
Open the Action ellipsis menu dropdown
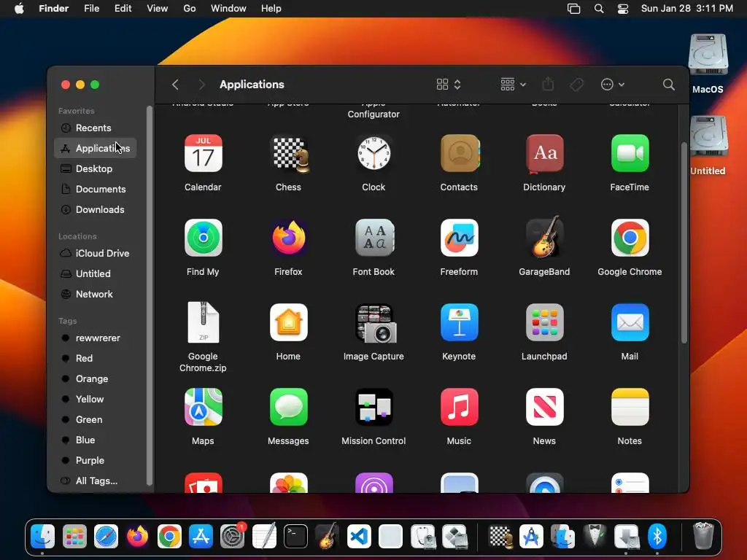[x=612, y=85]
